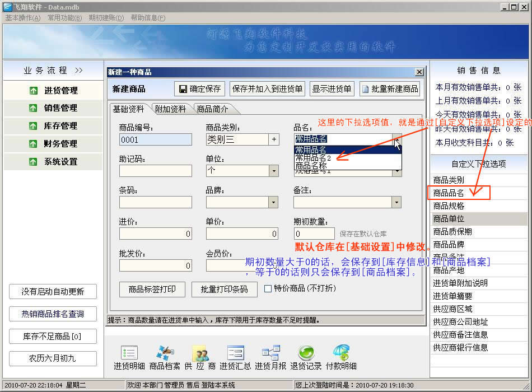Viewport: 532px width, 392px height.
Task: Open 退货记录 returns icon
Action: coord(306,358)
